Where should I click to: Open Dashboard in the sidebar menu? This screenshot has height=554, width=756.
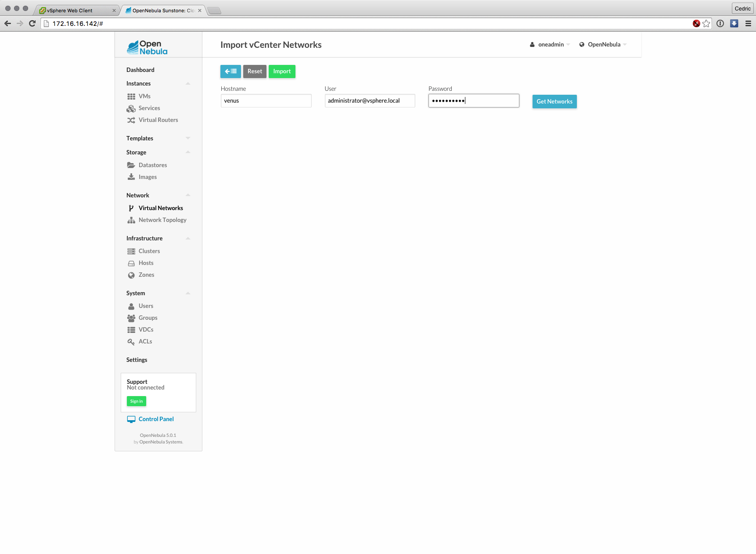tap(140, 70)
